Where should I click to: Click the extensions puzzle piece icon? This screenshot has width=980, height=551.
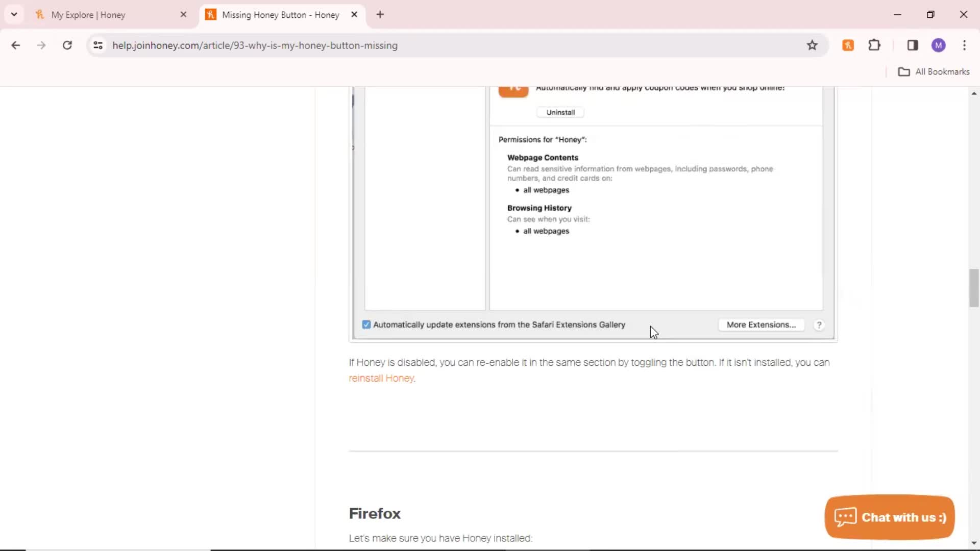(x=874, y=45)
